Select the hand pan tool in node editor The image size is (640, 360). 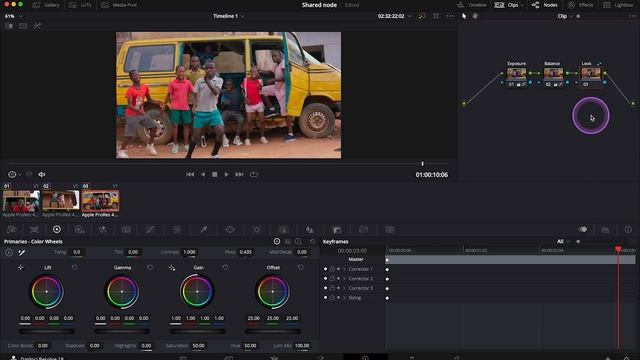coord(475,16)
